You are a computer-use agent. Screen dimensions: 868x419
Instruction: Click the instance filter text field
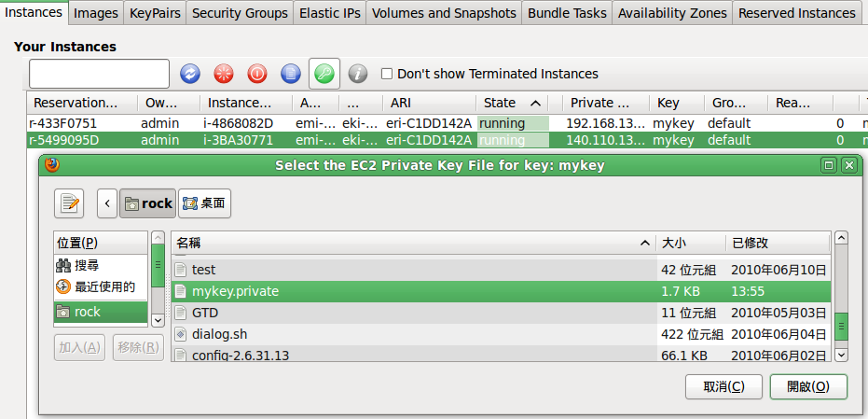pyautogui.click(x=99, y=74)
